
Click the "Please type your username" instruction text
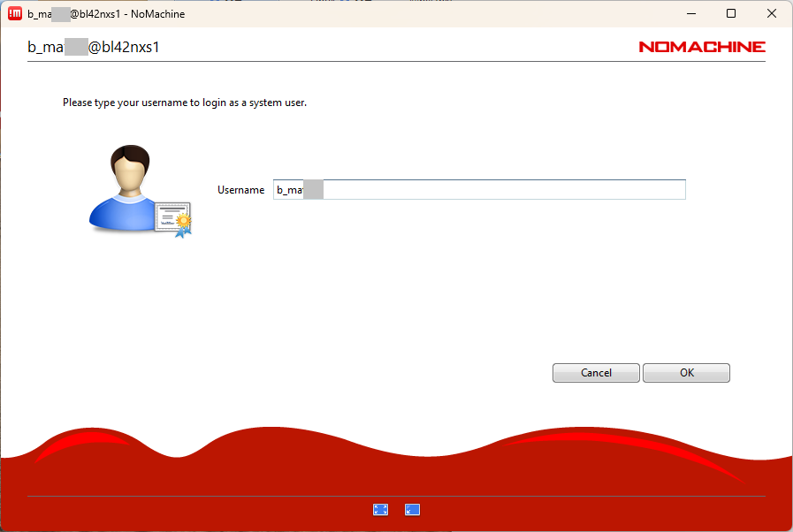184,103
